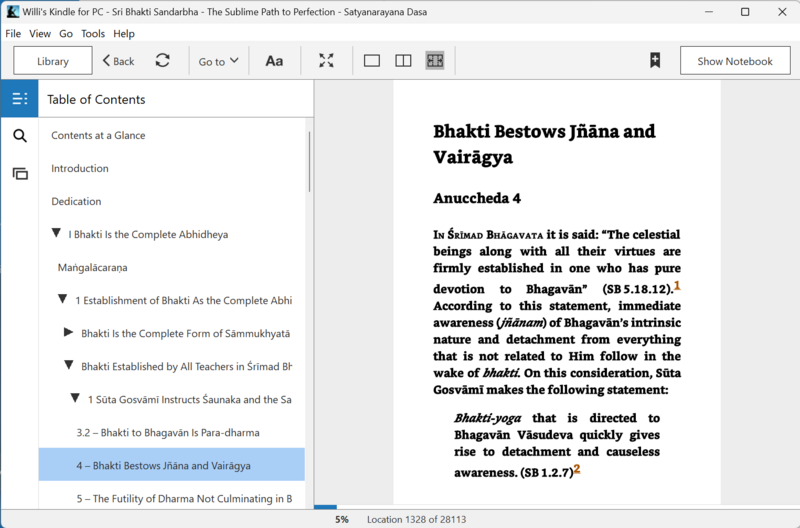Viewport: 800px width, 528px height.
Task: Open '5 – The Futility of Dharma' entry
Action: tap(184, 498)
